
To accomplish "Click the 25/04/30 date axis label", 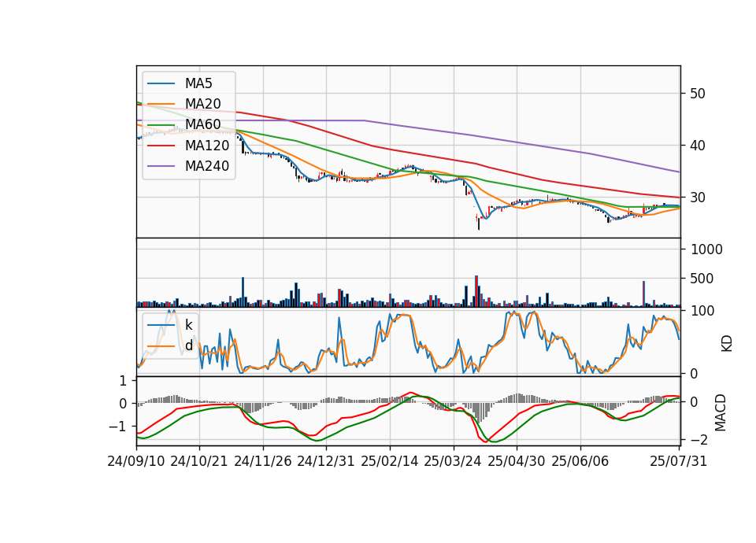I will pos(517,461).
